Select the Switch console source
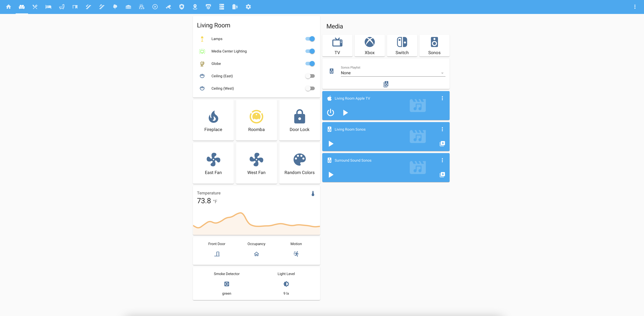This screenshot has height=316, width=644. (x=402, y=45)
